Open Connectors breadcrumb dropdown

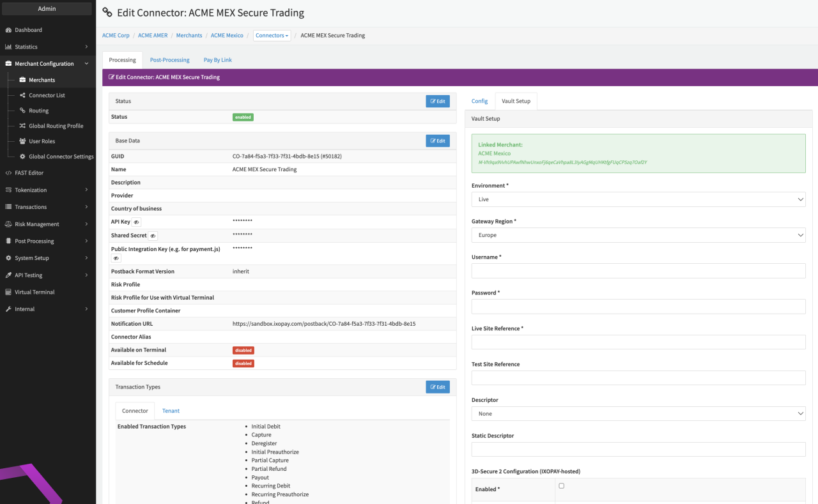tap(272, 36)
